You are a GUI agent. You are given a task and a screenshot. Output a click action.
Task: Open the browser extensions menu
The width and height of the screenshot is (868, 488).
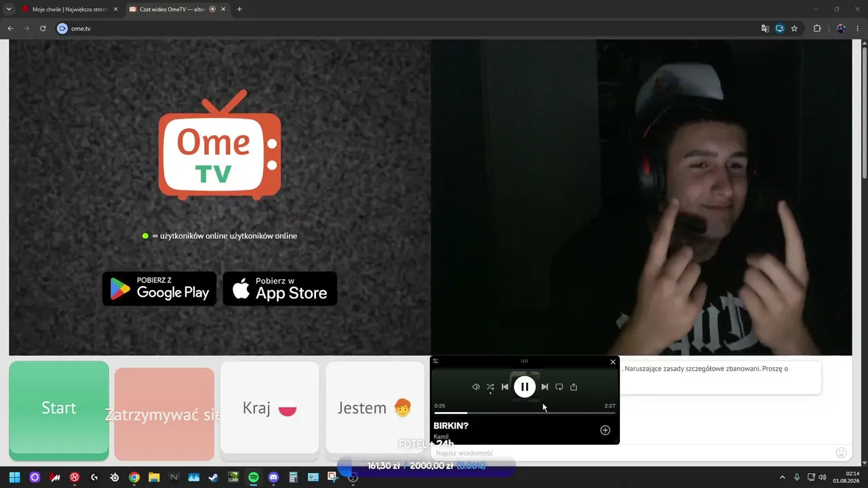click(817, 28)
